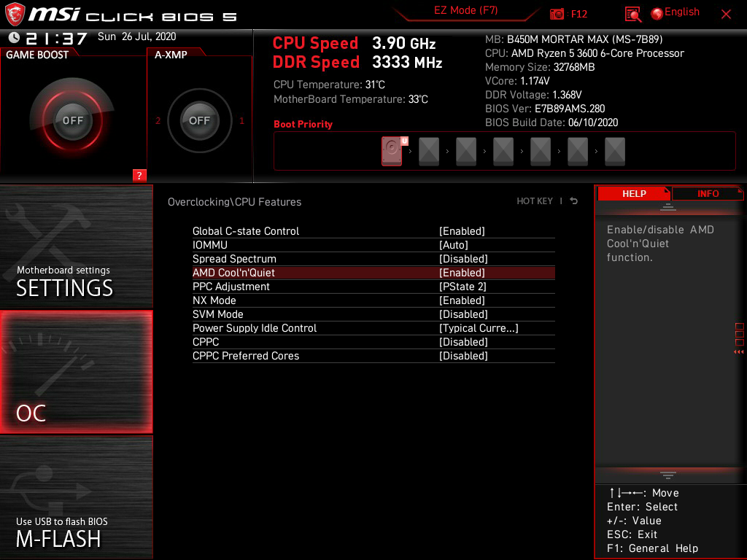Select the Power Supply Idle Control label
Screen dimensions: 747x560
(x=255, y=327)
